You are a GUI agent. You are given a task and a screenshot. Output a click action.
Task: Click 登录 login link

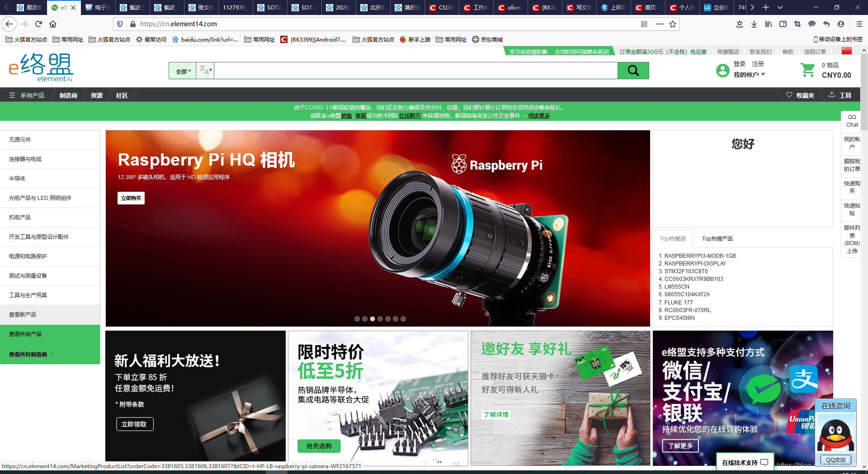739,64
